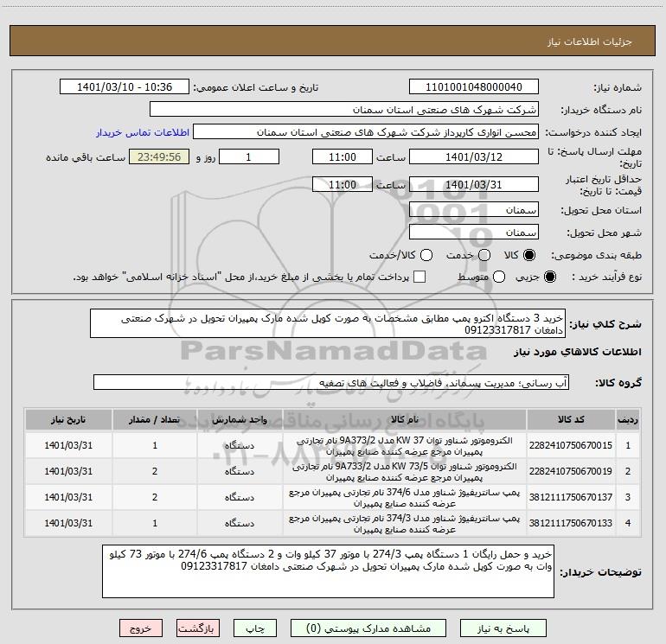The image size is (666, 644).
Task: Select the خدمت radio button
Action: 483,255
